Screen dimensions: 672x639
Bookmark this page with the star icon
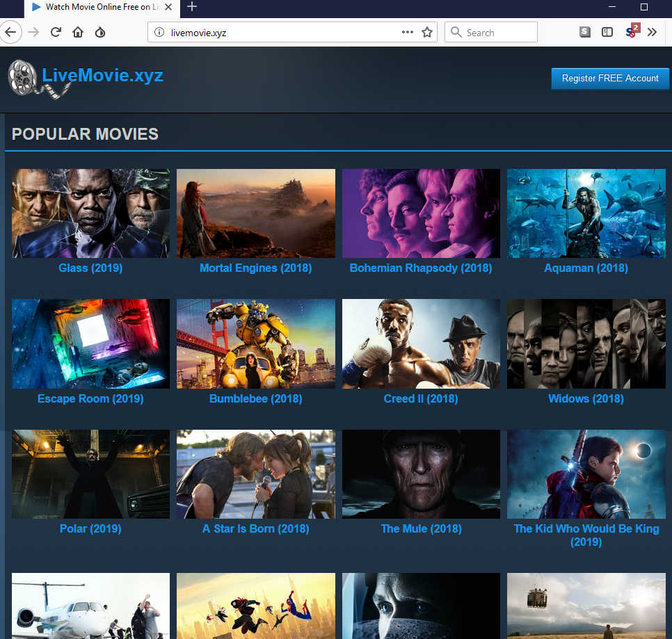[427, 32]
